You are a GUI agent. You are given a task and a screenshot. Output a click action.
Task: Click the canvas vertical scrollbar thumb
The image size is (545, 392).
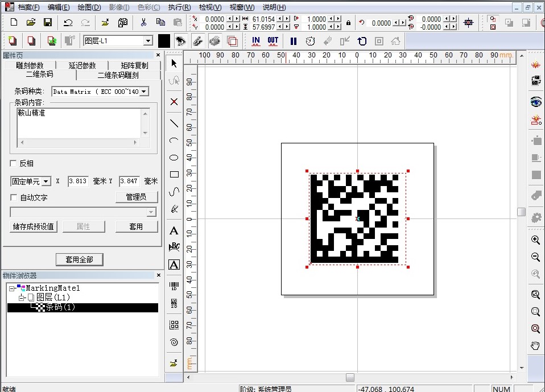[521, 212]
